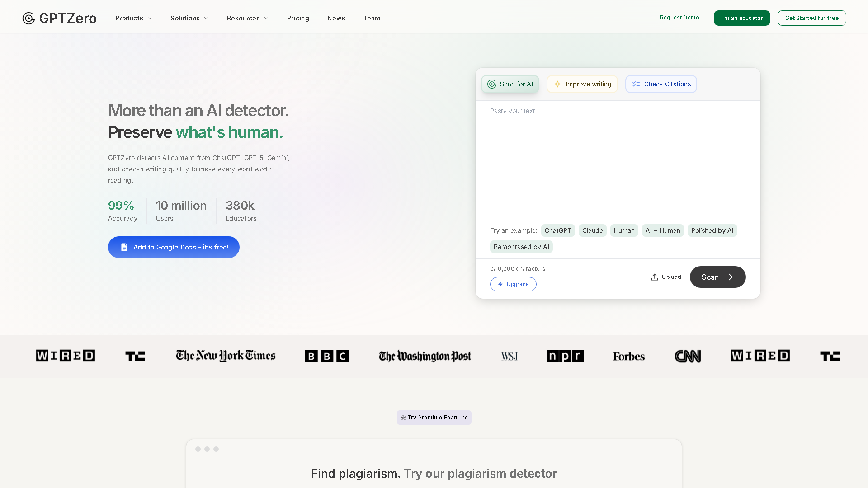This screenshot has width=868, height=488.
Task: Navigate to the News section
Action: [x=336, y=18]
